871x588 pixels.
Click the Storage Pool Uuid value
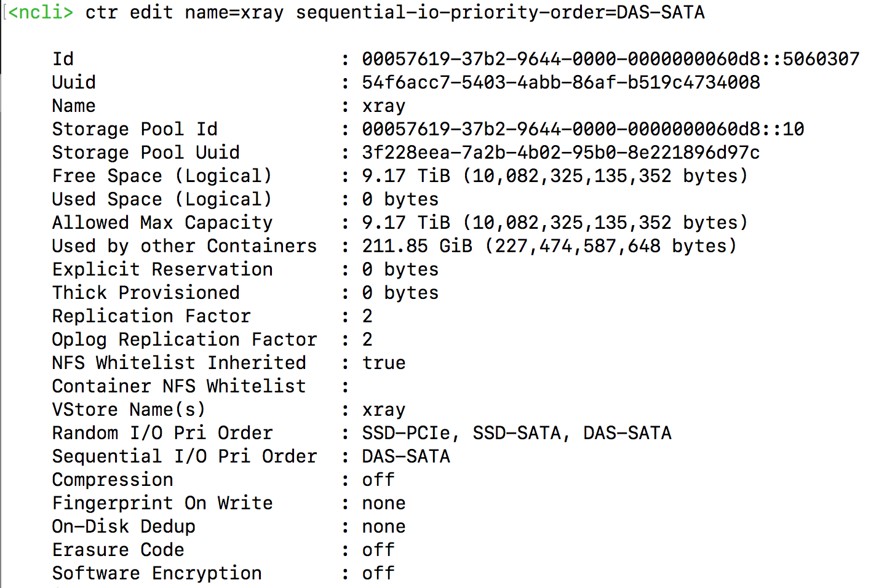(560, 153)
